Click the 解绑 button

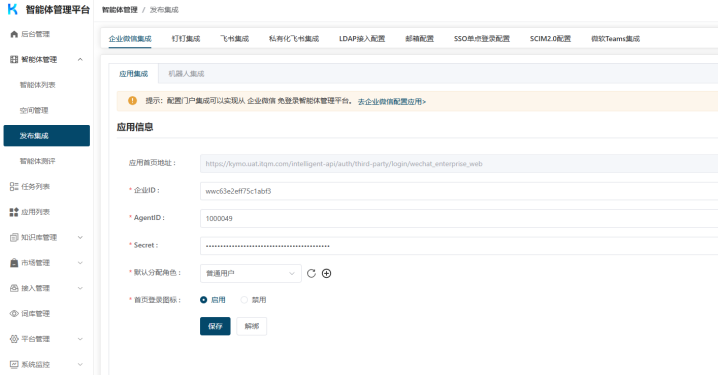(252, 326)
